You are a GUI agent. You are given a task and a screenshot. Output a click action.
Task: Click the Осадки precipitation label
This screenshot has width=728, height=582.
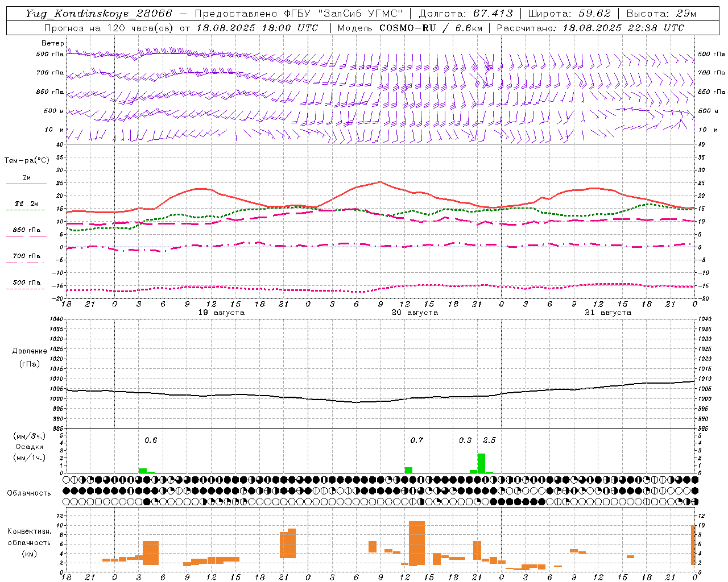pyautogui.click(x=30, y=447)
